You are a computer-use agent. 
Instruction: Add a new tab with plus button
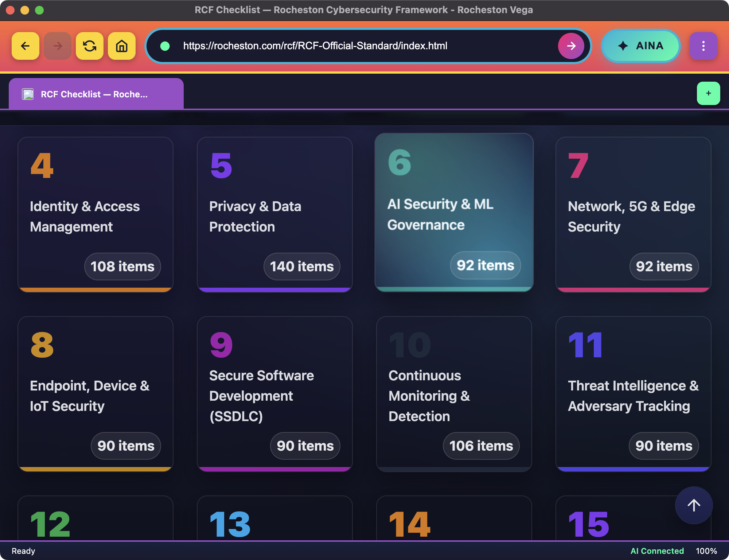click(x=708, y=93)
